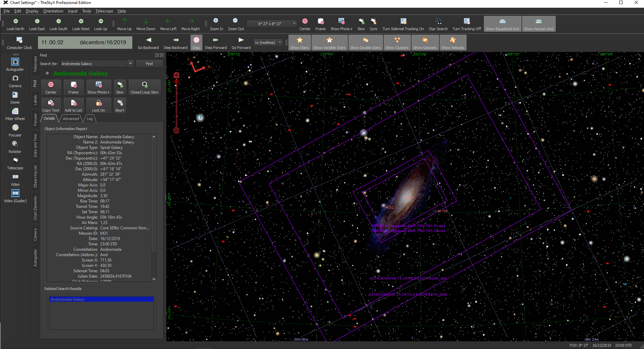Open the Dome control
Viewport: 644px width, 349px height.
(15, 98)
